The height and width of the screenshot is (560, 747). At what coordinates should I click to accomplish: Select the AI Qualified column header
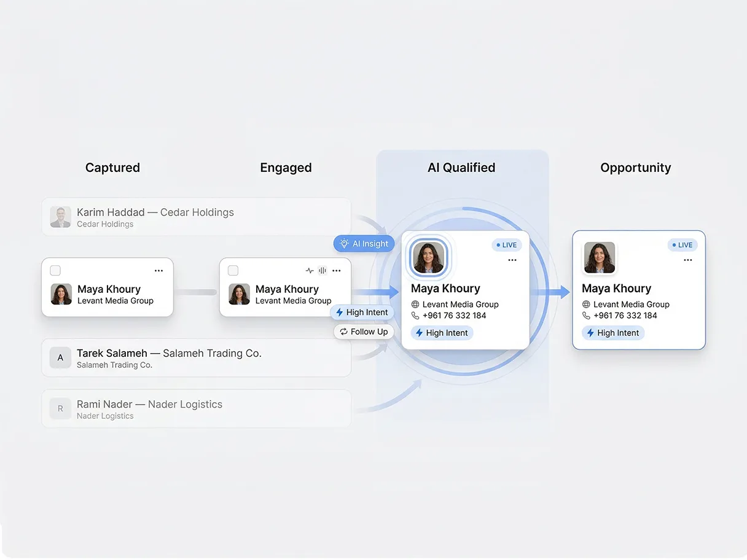(x=461, y=167)
